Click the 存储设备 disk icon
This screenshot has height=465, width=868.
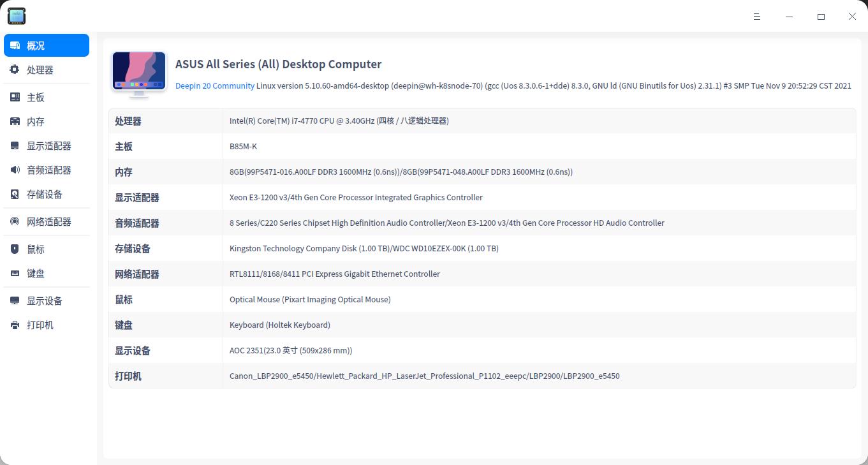click(x=15, y=194)
